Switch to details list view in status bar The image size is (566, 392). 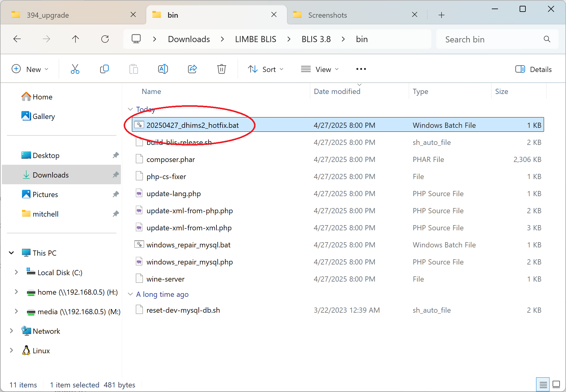click(x=543, y=385)
